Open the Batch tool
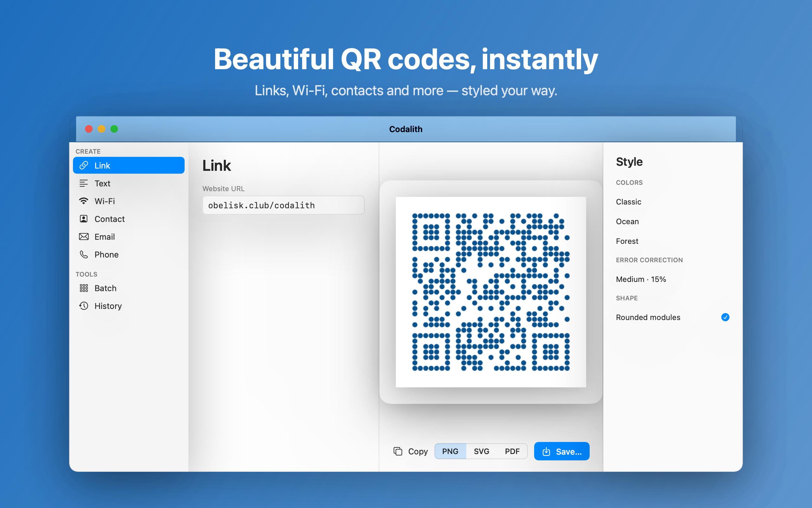The height and width of the screenshot is (508, 812). [x=128, y=288]
